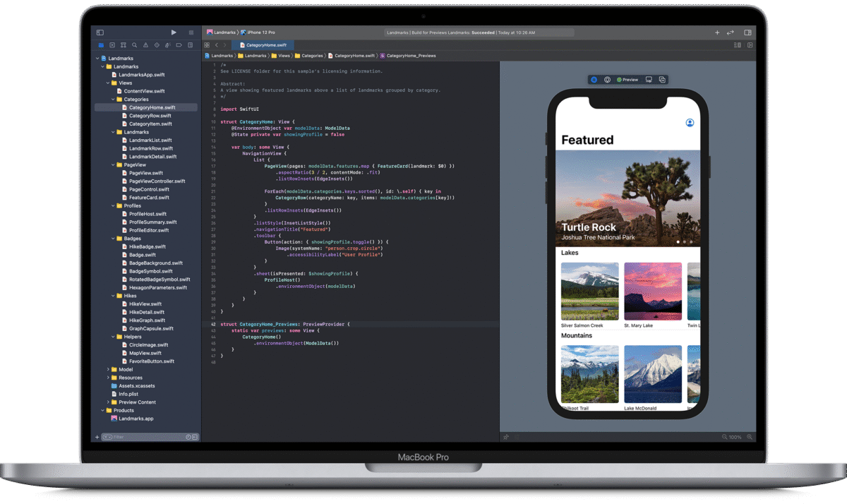Viewport: 847px width, 504px height.
Task: Open the Symbol navigator icon
Action: click(124, 45)
